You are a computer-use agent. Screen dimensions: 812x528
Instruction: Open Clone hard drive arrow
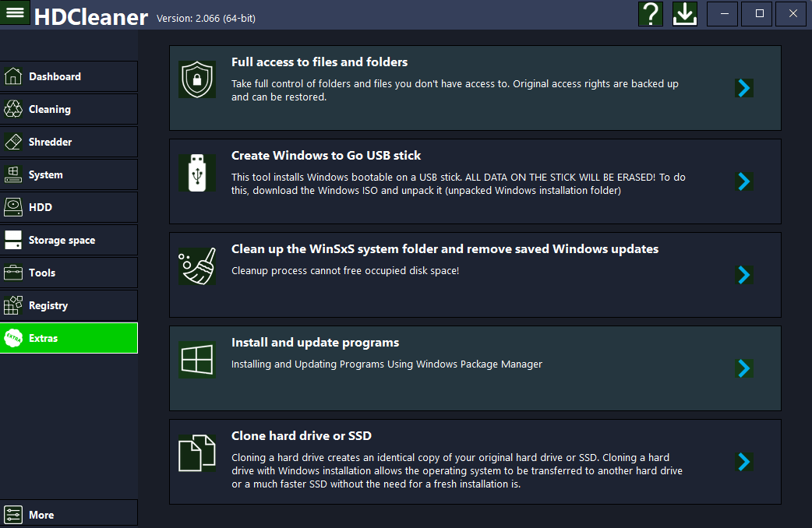pyautogui.click(x=743, y=462)
